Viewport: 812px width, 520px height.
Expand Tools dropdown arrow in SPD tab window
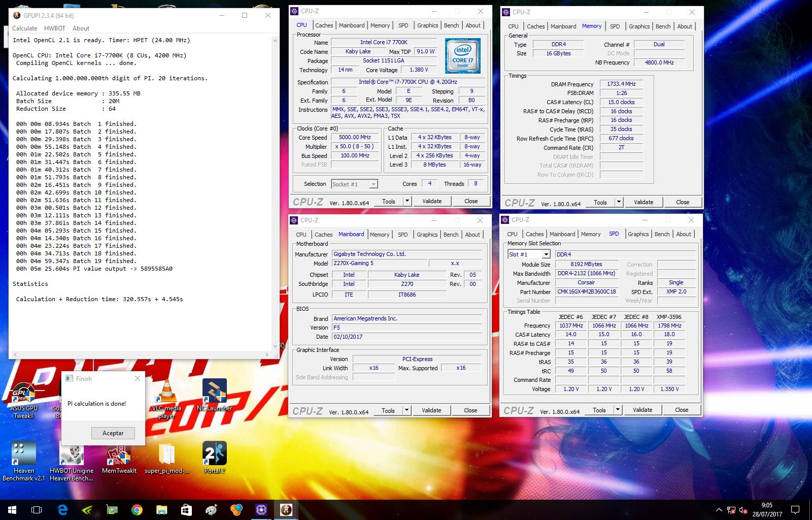618,410
